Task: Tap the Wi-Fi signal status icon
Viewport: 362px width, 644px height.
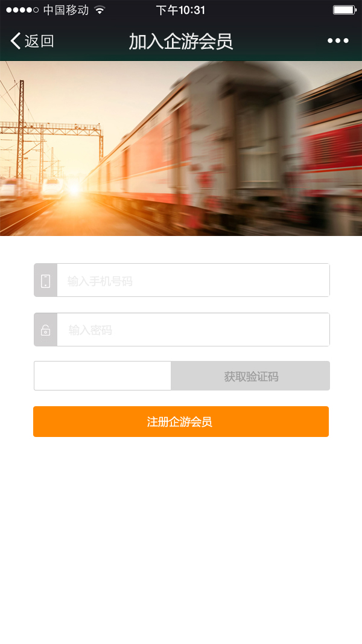Action: 100,10
